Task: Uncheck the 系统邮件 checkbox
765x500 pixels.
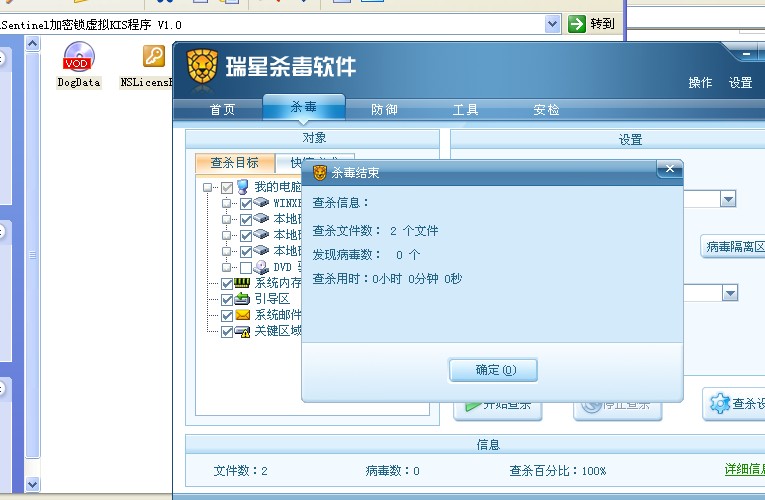Action: [x=227, y=316]
